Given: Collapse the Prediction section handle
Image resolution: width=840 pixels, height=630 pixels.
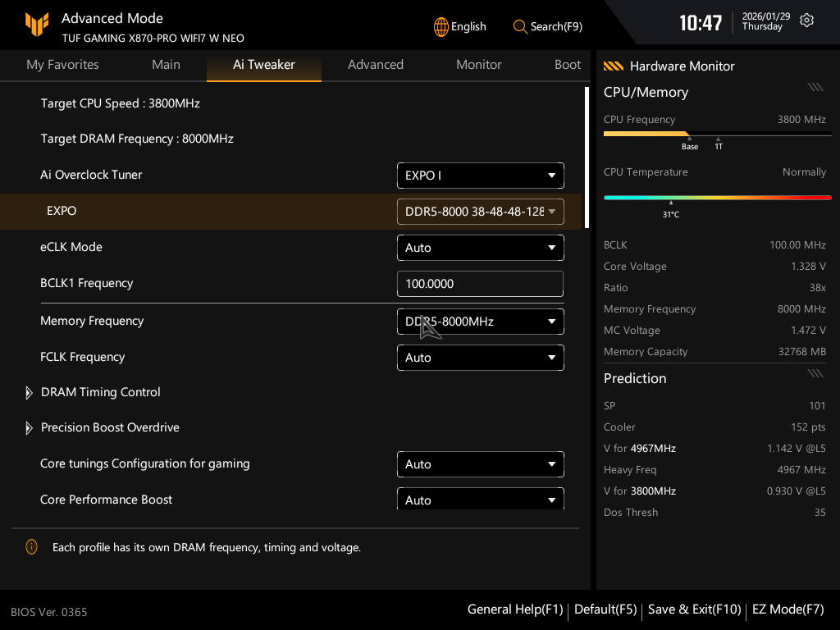Looking at the screenshot, I should pyautogui.click(x=815, y=373).
